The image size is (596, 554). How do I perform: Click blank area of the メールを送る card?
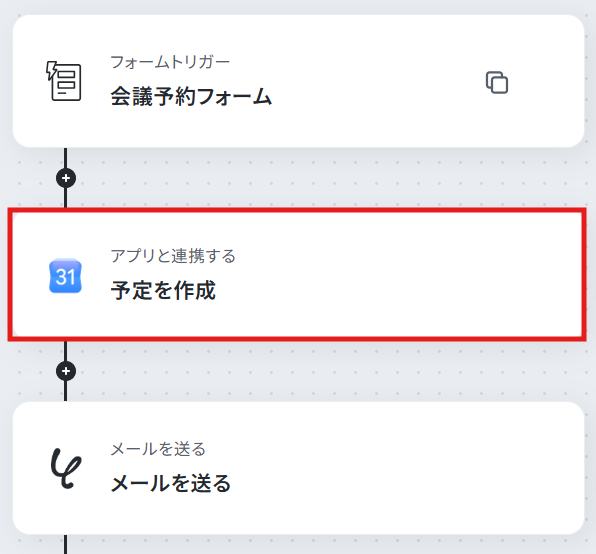[399, 468]
